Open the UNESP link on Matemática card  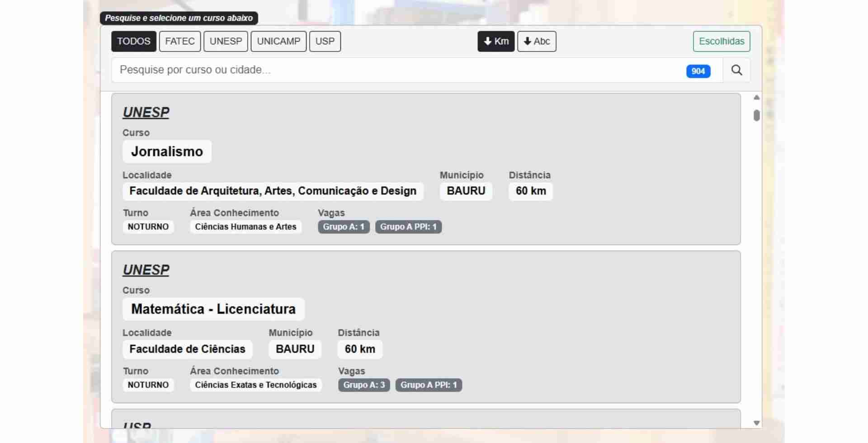[x=146, y=270]
